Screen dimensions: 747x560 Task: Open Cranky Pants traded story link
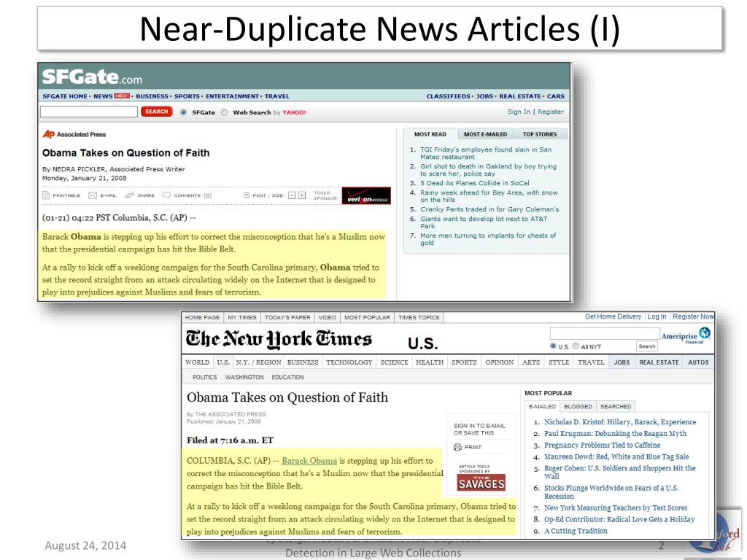pyautogui.click(x=489, y=209)
